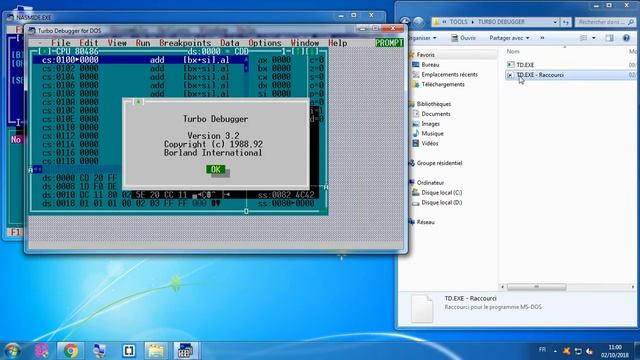
Task: Change the view with the views icon
Action: 584,38
